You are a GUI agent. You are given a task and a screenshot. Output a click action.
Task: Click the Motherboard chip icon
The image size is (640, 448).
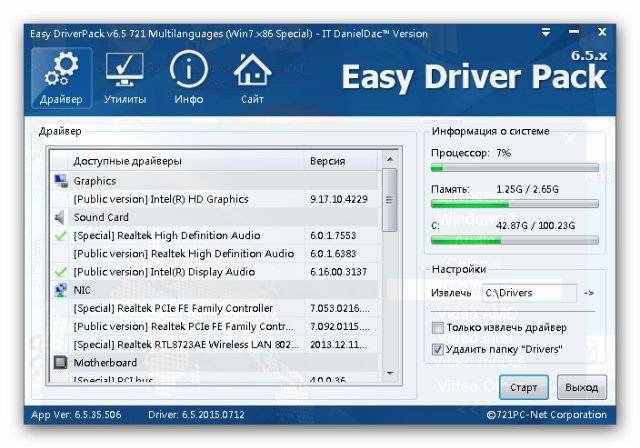(60, 362)
